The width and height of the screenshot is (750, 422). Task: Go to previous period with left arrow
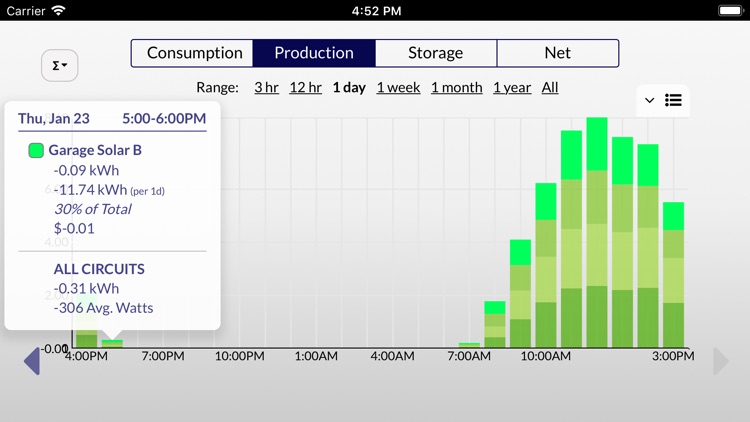[32, 361]
